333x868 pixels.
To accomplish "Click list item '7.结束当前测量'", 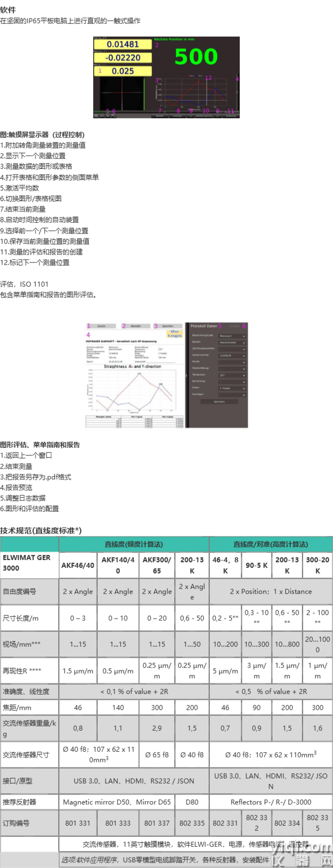I will (23, 209).
